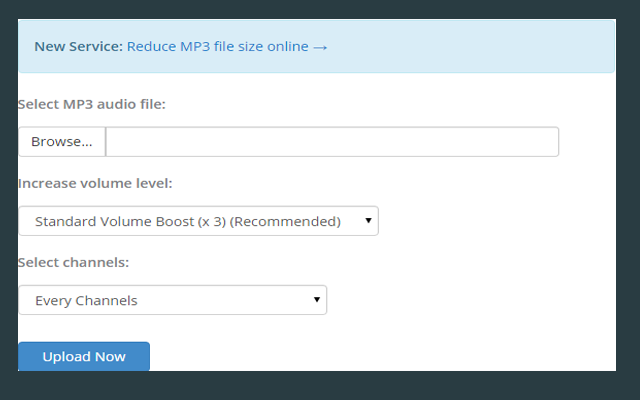The image size is (640, 400).
Task: Click the volume level dropdown arrow
Action: click(x=368, y=220)
